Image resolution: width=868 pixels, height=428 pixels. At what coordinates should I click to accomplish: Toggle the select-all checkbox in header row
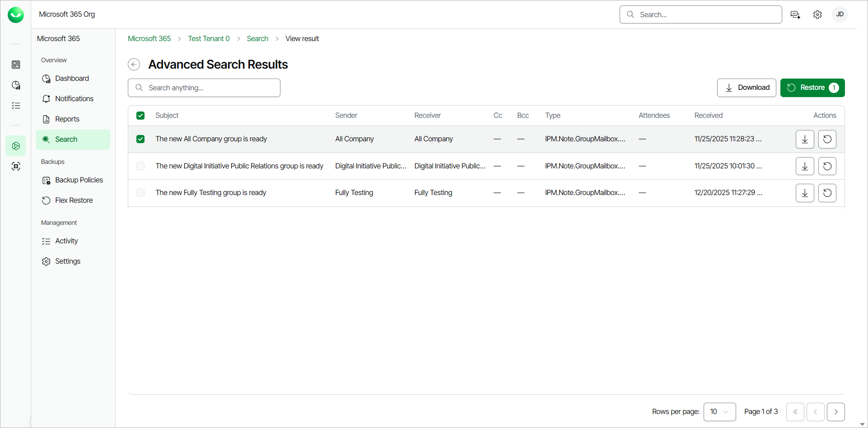pyautogui.click(x=140, y=116)
